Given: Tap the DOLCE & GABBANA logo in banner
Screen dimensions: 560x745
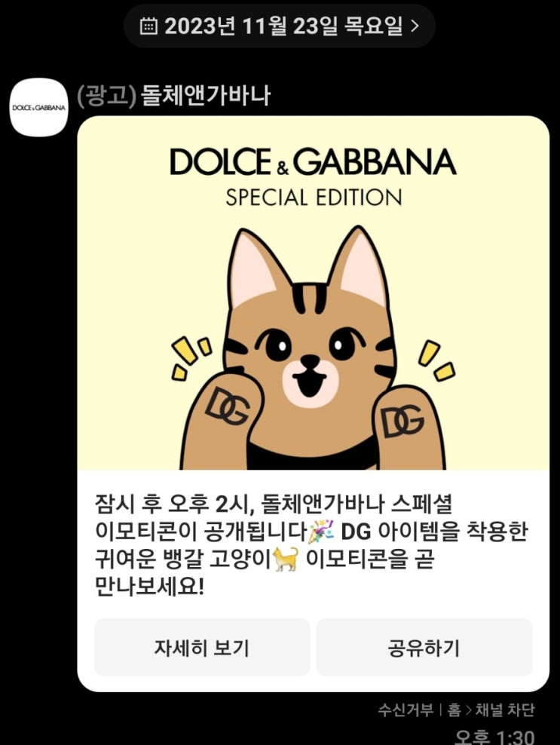Looking at the screenshot, I should point(313,162).
